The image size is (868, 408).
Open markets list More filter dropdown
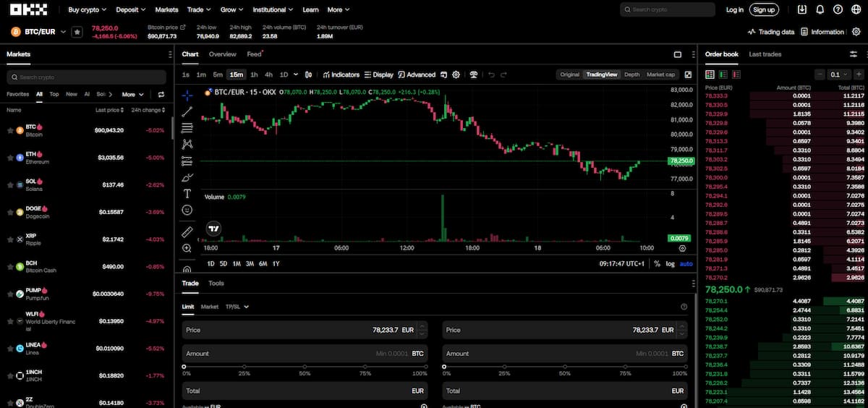point(132,94)
